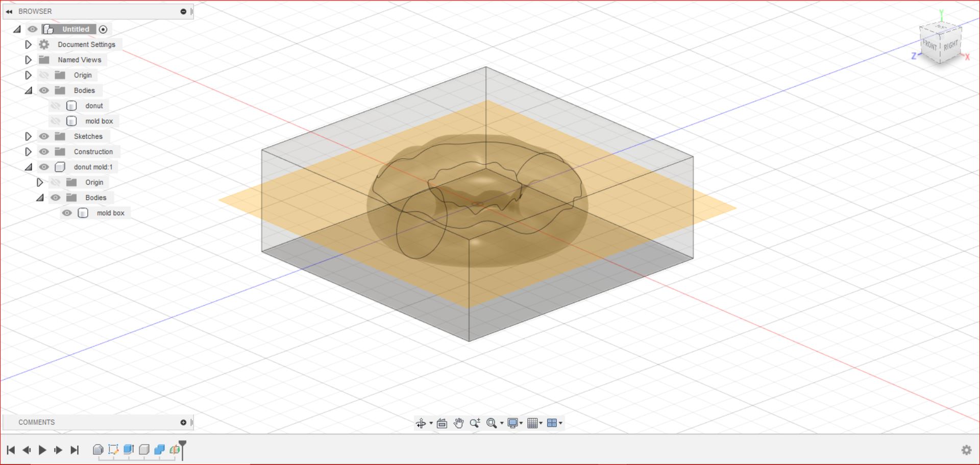The image size is (980, 465).
Task: Jump to timeline end
Action: tap(75, 450)
